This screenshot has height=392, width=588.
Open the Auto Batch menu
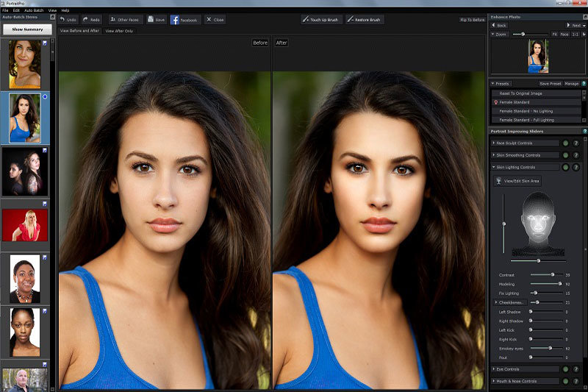click(x=35, y=10)
